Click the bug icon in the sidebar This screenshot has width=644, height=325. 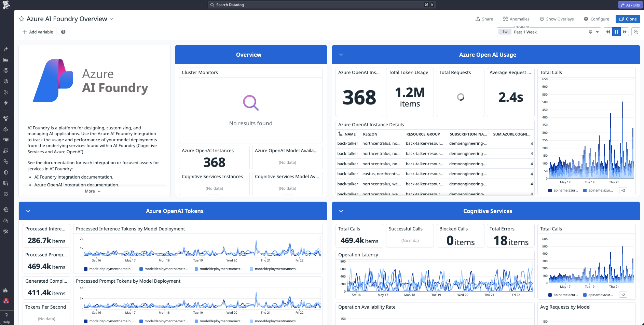pyautogui.click(x=6, y=210)
